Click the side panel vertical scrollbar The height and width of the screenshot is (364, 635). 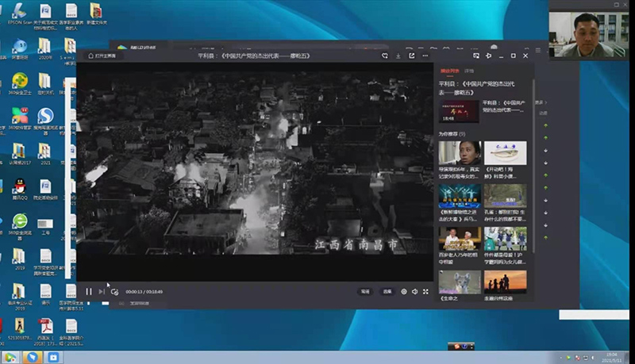533,166
